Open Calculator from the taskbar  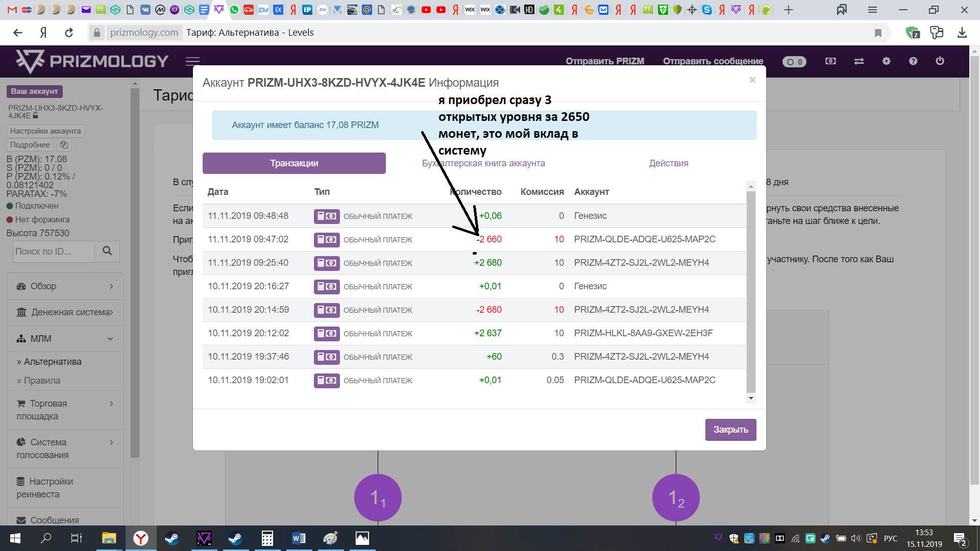tap(267, 538)
